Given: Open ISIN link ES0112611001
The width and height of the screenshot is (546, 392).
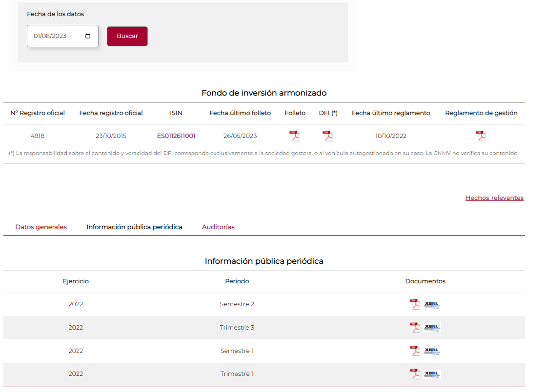Looking at the screenshot, I should (176, 136).
